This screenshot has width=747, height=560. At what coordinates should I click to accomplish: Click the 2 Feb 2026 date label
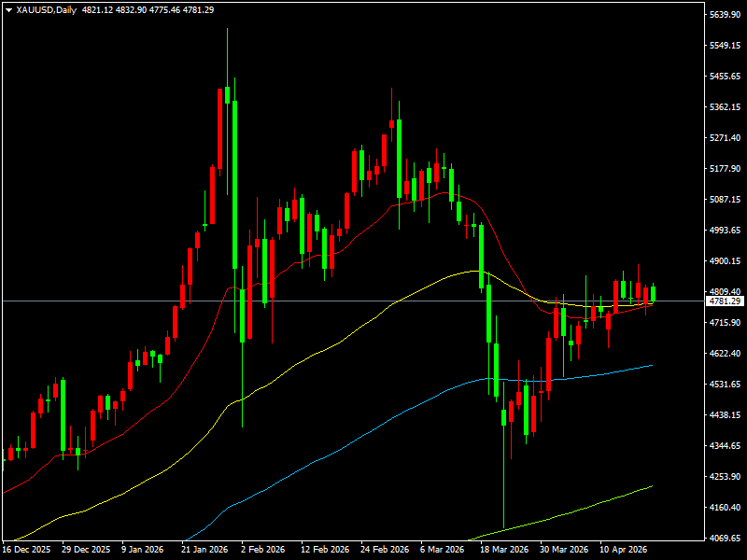(x=263, y=550)
